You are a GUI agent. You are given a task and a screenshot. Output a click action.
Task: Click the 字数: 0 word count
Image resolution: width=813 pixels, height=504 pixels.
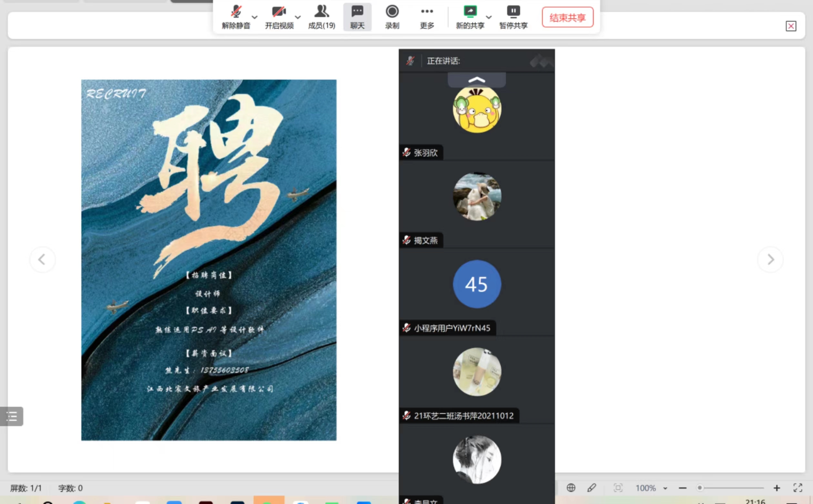tap(70, 488)
